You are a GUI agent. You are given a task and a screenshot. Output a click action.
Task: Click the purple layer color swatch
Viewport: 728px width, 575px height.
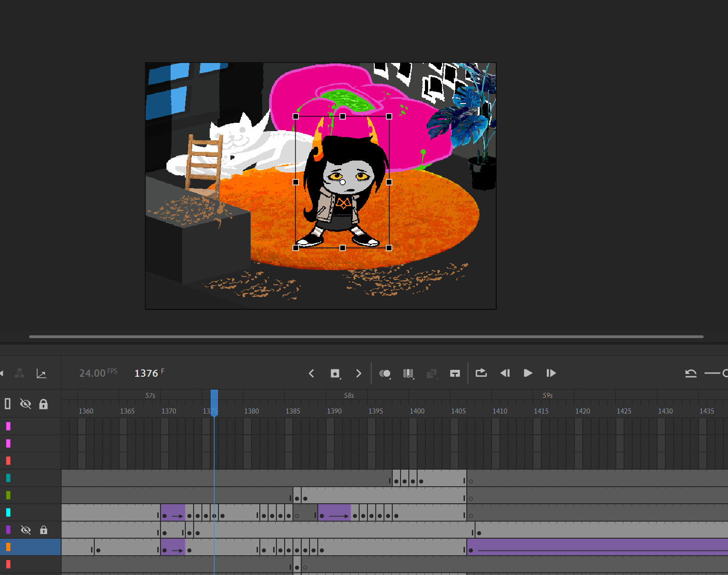point(8,530)
